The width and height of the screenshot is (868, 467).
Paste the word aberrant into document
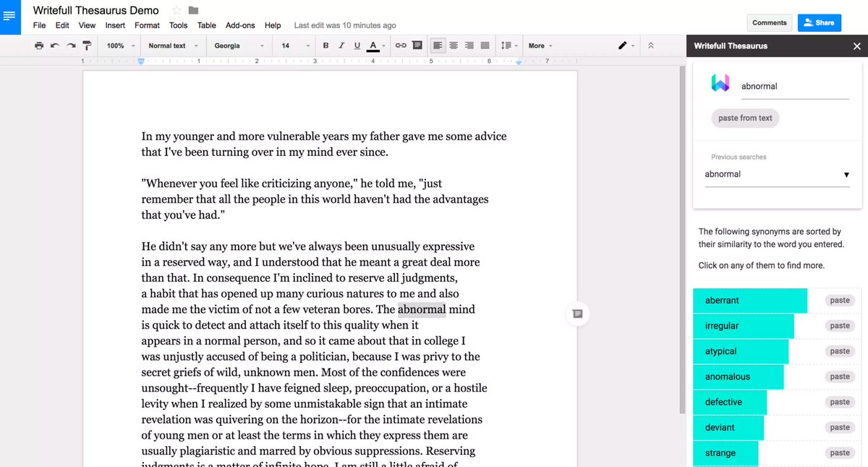(840, 300)
